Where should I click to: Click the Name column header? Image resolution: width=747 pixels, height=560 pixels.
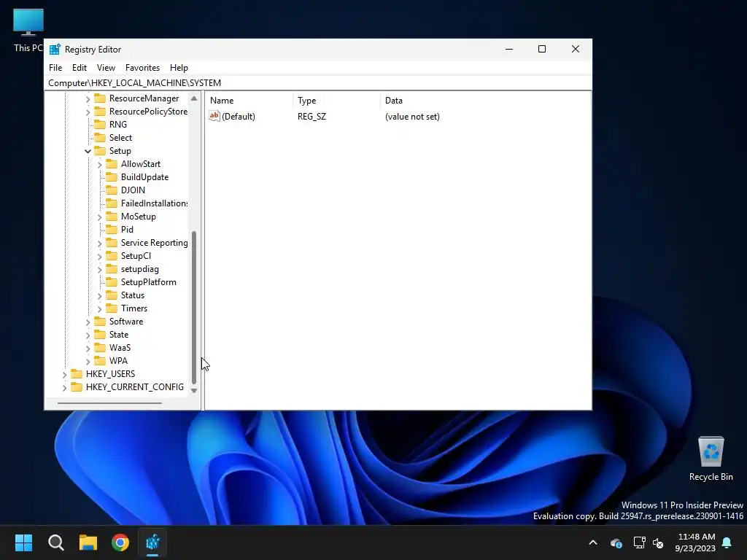tap(249, 101)
